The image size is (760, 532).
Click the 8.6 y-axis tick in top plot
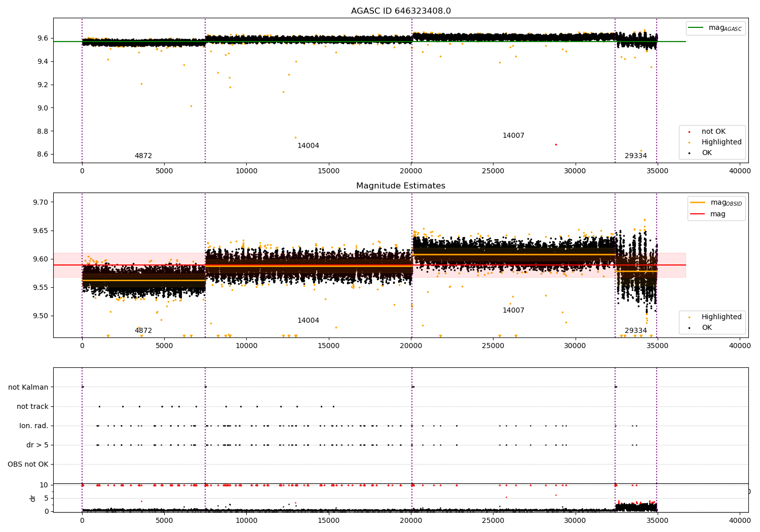[x=42, y=155]
